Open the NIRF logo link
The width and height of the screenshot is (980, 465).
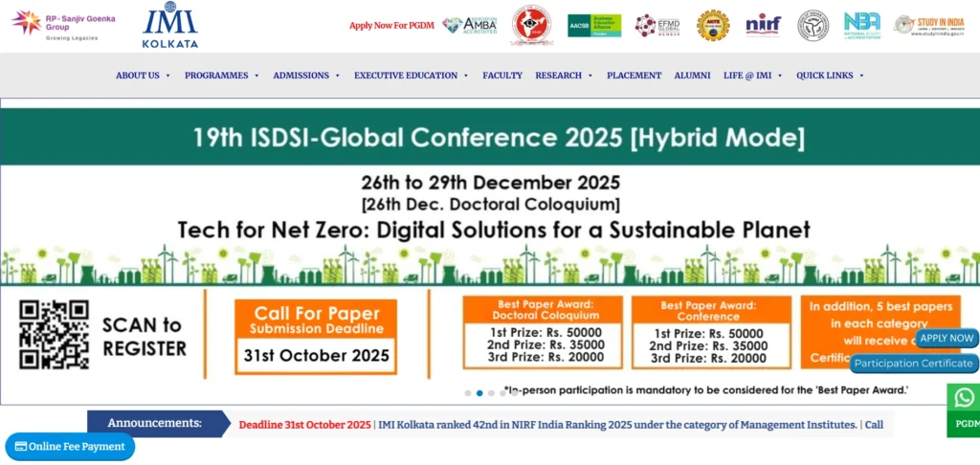click(x=763, y=25)
